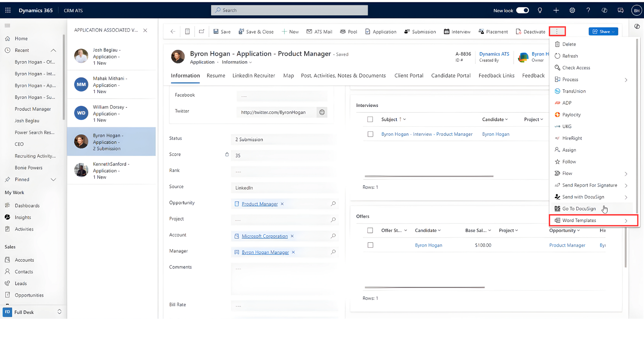Click Save & Close in command bar
This screenshot has height=362, width=644.
[x=256, y=32]
